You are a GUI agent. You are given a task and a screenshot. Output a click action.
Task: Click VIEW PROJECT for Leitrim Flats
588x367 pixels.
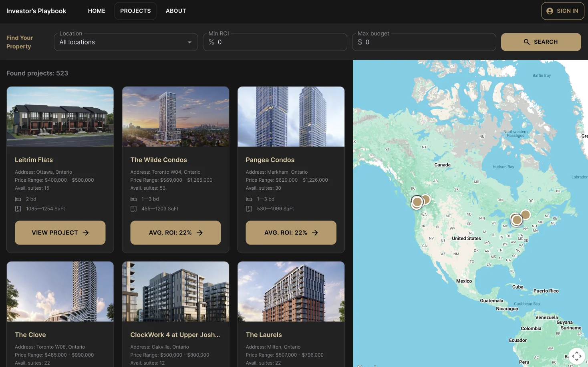point(60,233)
